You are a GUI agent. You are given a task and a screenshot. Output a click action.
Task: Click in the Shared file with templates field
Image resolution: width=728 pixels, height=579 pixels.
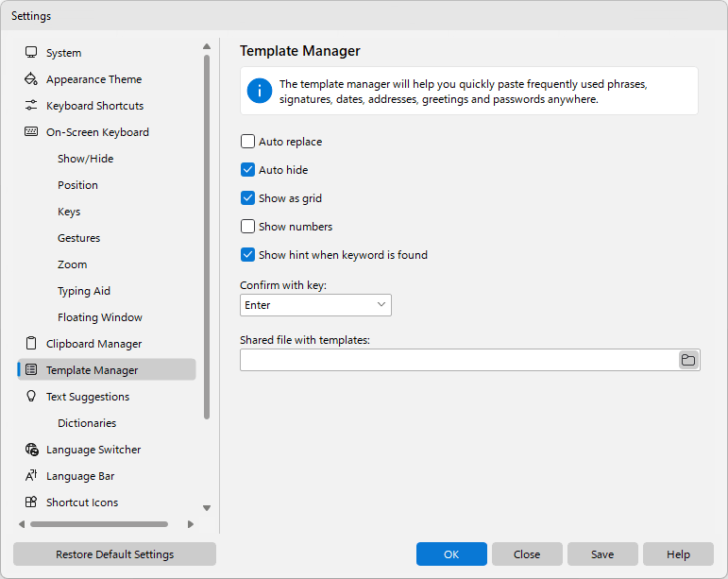click(459, 360)
